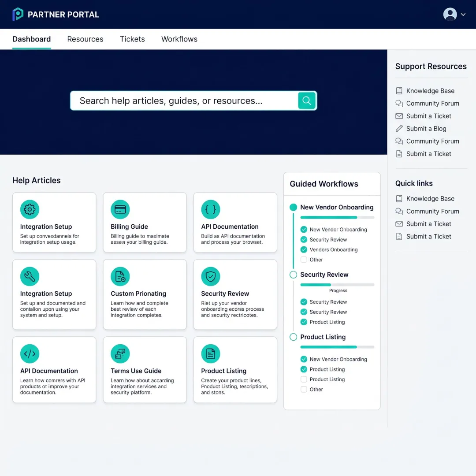Open the Terms Use Guide article title
This screenshot has height=476, width=476.
[x=136, y=371]
